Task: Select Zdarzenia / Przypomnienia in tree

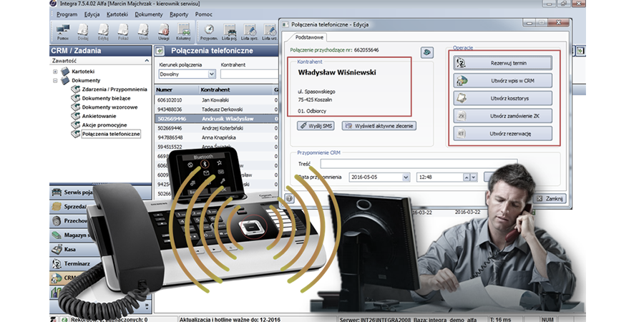Action: tap(114, 89)
